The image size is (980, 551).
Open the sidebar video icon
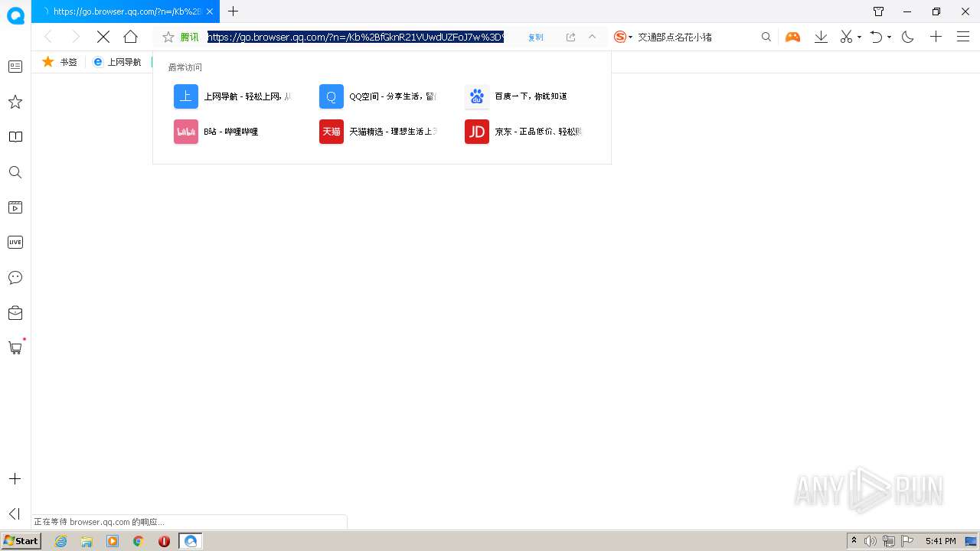pos(15,207)
